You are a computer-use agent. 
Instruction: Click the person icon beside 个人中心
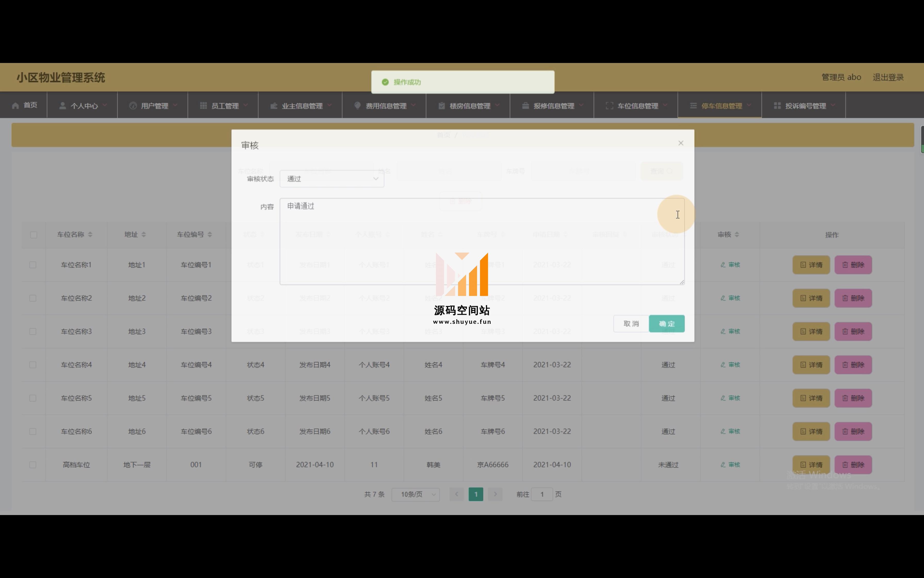point(62,106)
